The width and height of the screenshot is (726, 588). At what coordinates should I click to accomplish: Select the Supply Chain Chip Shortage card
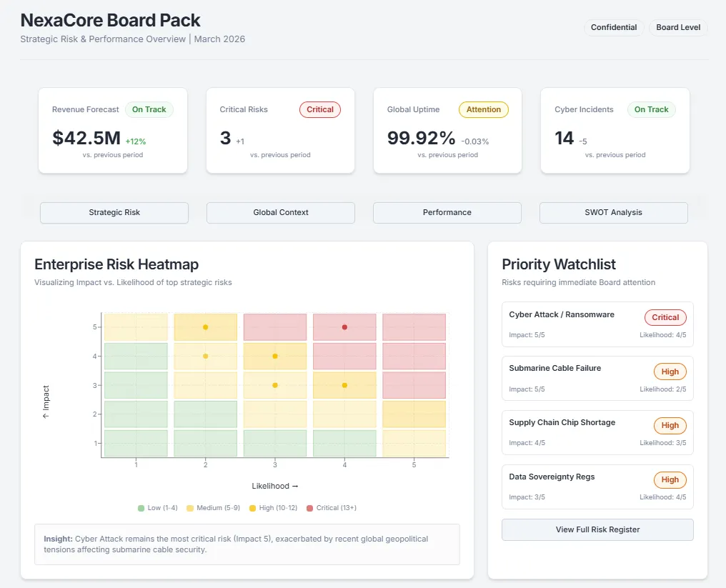598,432
